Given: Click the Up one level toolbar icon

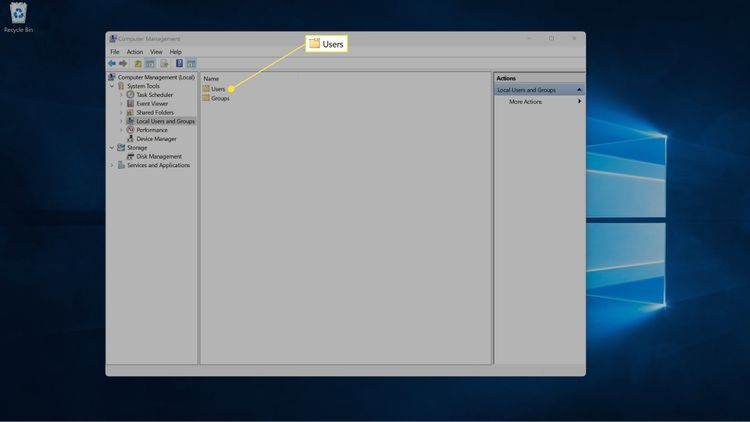Looking at the screenshot, I should point(138,63).
